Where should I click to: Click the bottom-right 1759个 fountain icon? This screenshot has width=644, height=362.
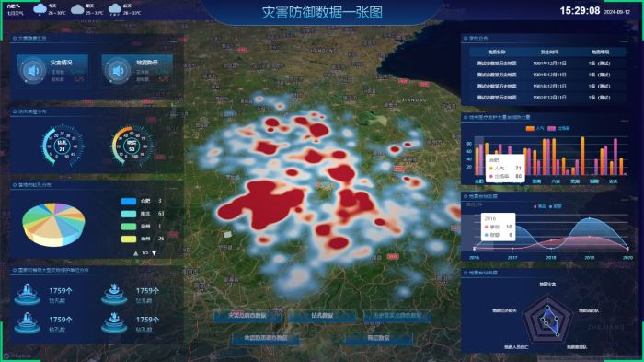coord(114,322)
